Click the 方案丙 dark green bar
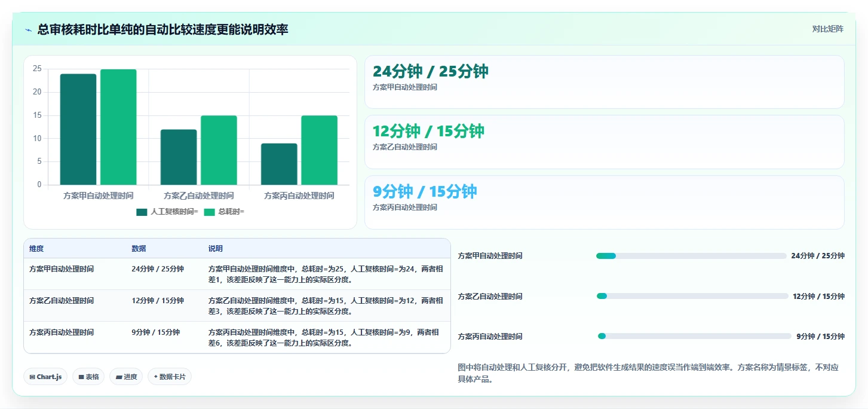 coord(279,164)
